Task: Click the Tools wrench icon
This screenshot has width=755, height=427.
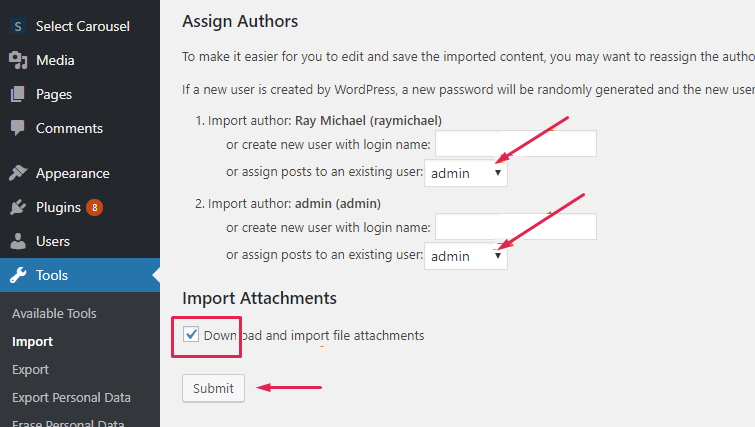Action: [18, 275]
